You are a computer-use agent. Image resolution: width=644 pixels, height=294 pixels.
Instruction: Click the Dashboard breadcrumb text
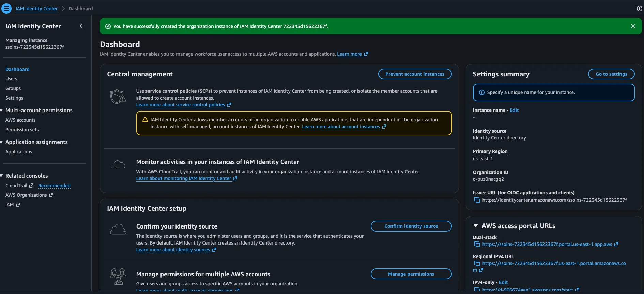point(80,9)
